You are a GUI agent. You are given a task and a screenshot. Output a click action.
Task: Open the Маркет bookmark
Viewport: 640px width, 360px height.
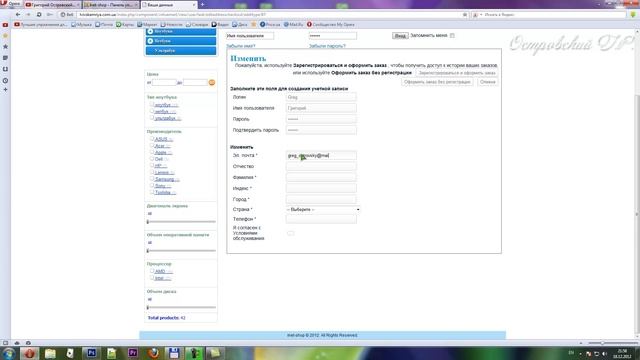tap(147, 24)
